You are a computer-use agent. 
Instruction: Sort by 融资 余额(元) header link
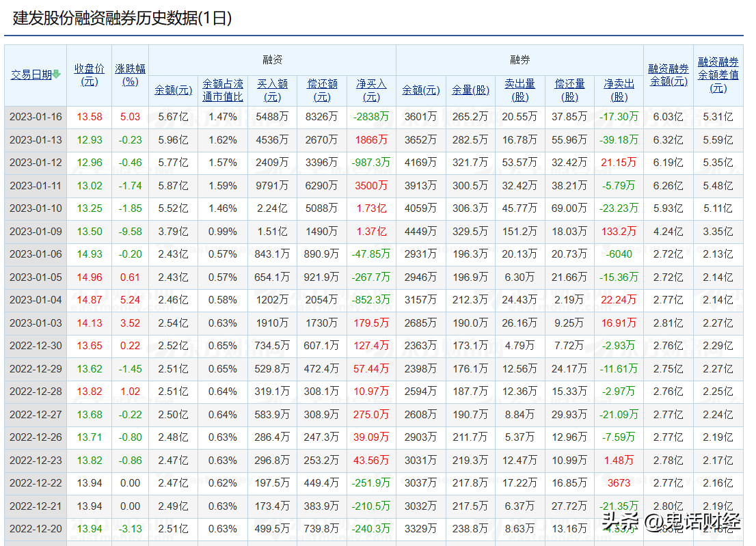173,90
